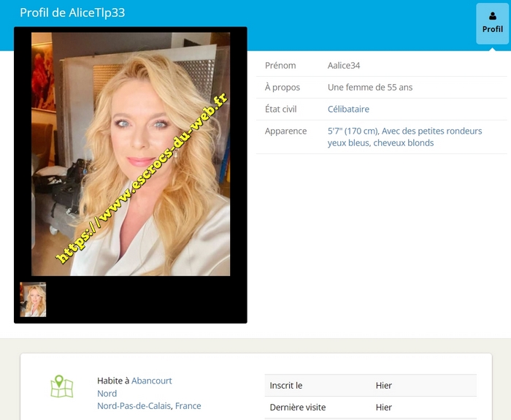The height and width of the screenshot is (420, 511).
Task: Click the Nord department link
Action: pyautogui.click(x=107, y=394)
